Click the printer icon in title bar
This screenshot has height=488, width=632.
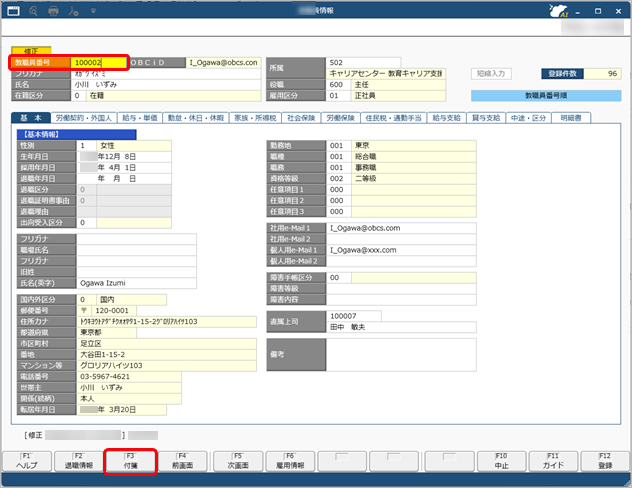click(x=53, y=11)
